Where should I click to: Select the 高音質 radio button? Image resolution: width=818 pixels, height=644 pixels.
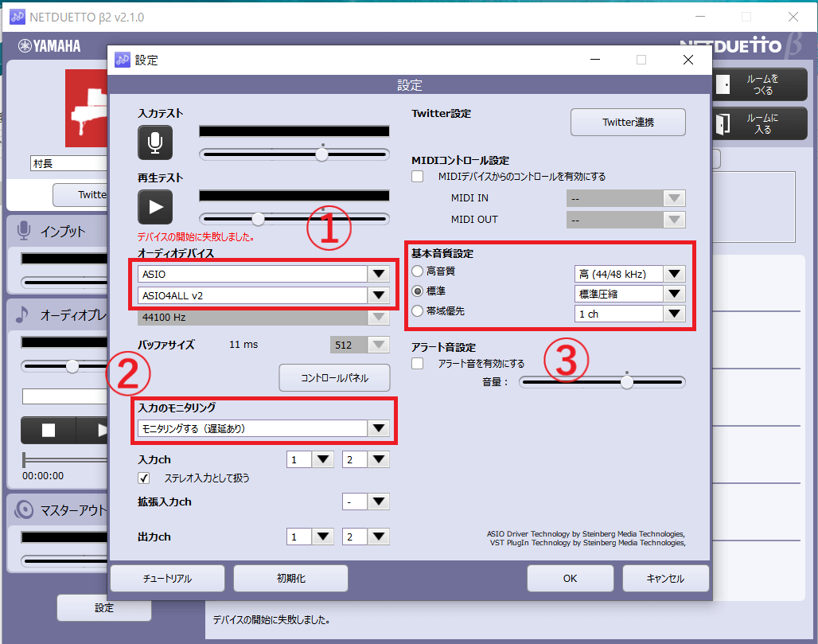point(417,271)
